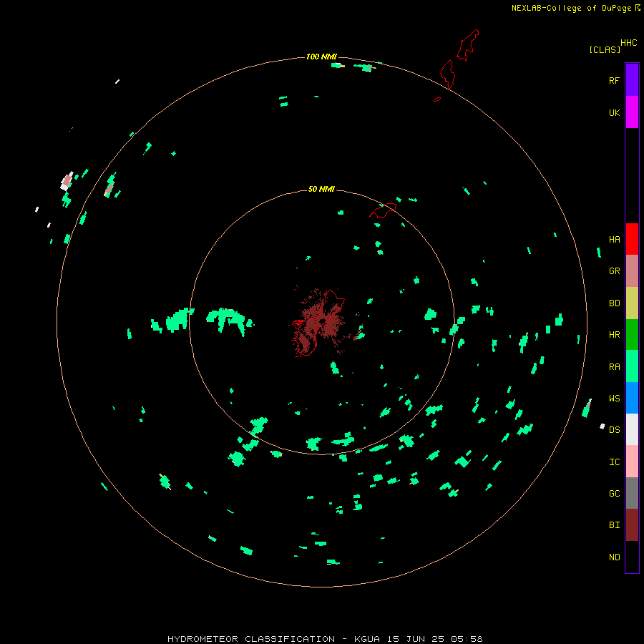
Task: Click the DS white legend swatch
Action: (632, 429)
